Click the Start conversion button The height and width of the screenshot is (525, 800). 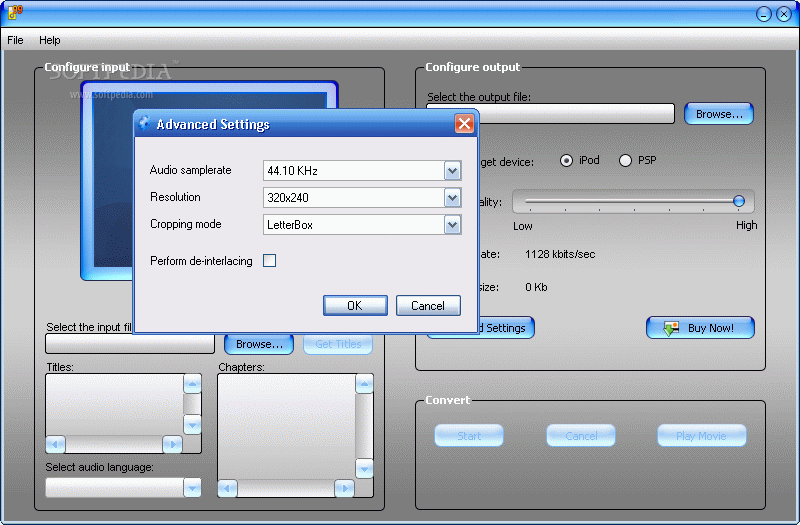coord(469,436)
